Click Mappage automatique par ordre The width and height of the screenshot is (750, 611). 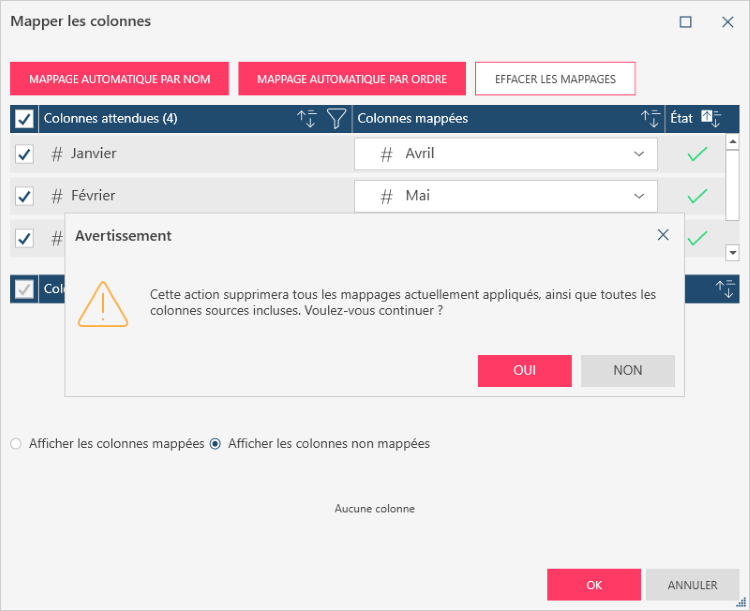click(352, 79)
